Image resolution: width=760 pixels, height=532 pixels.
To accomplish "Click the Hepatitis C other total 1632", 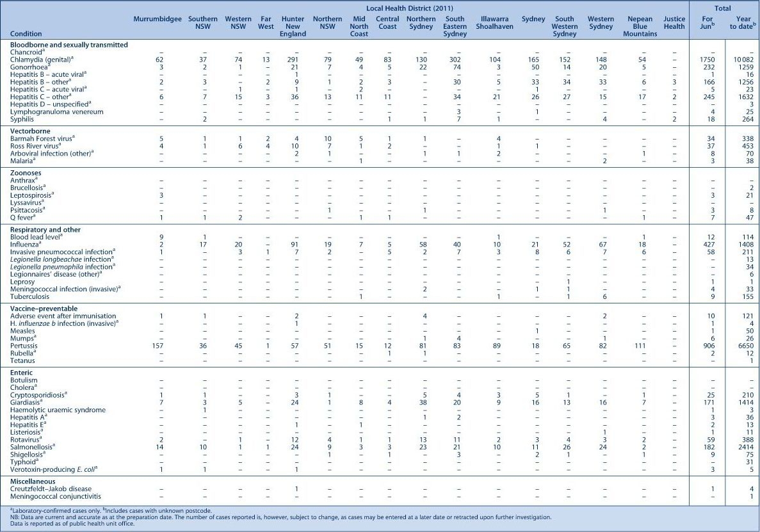I will pos(746,97).
